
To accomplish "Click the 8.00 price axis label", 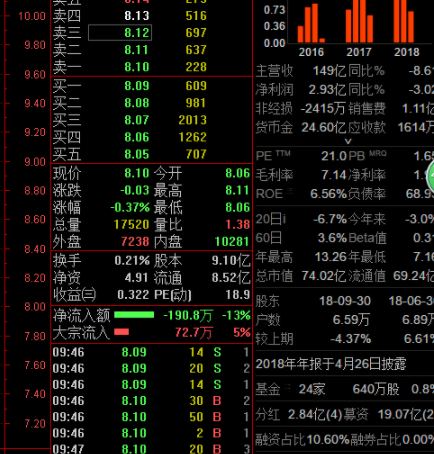I will 35,307.
